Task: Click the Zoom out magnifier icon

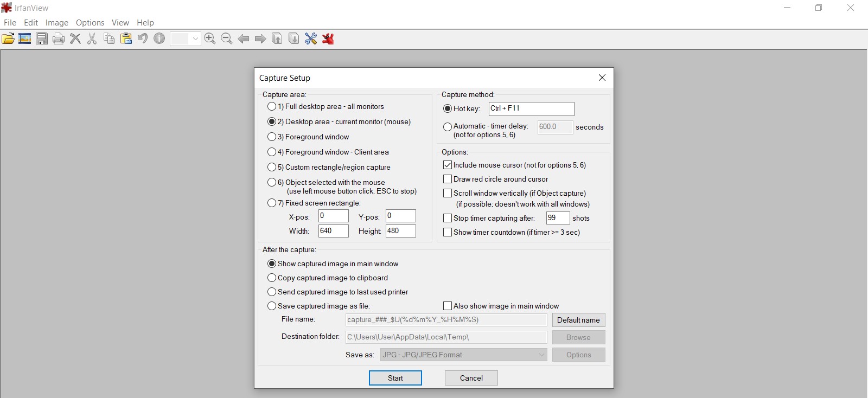Action: click(x=227, y=38)
